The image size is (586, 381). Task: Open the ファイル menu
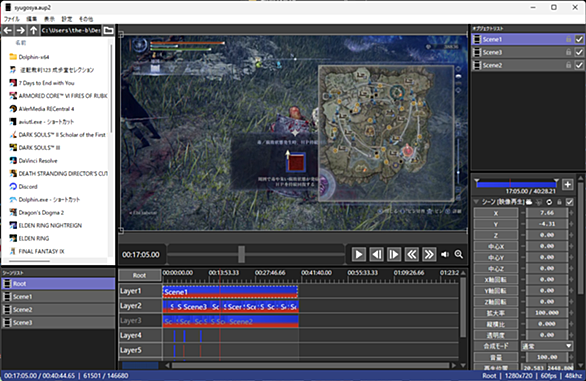click(12, 19)
